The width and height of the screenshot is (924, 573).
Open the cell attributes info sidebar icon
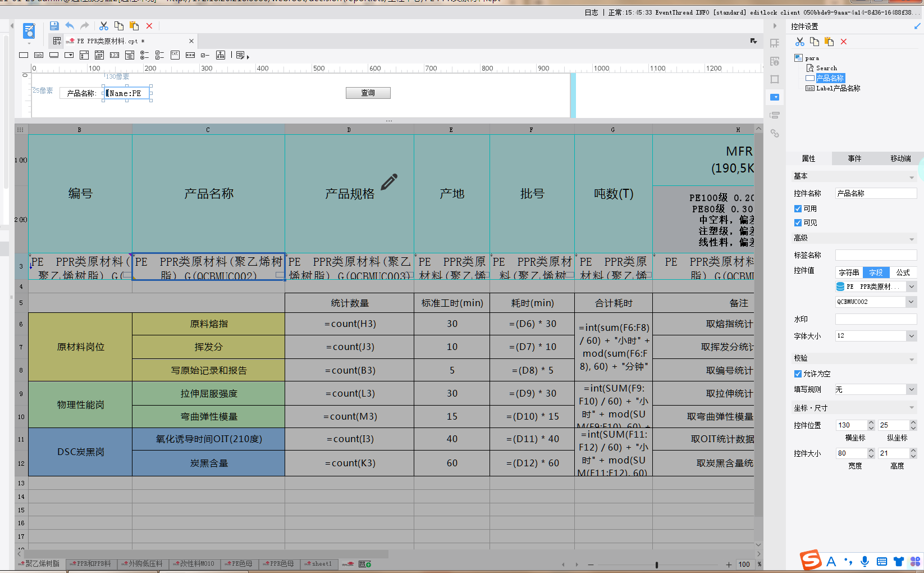(775, 61)
